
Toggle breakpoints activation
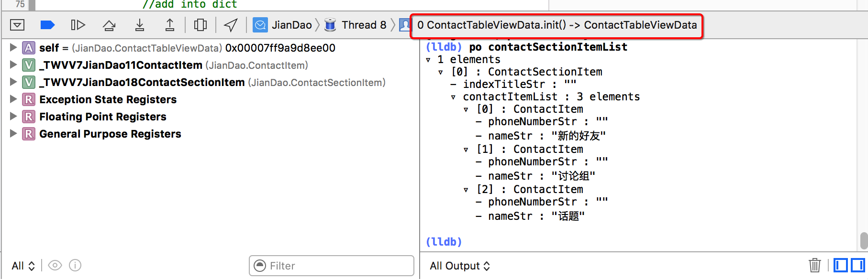click(47, 25)
